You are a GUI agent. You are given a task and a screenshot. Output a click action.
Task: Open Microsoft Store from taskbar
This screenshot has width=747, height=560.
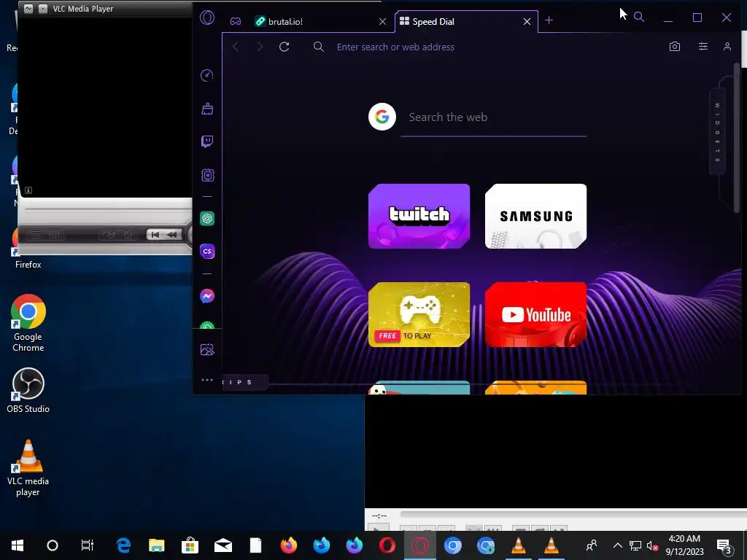click(190, 545)
